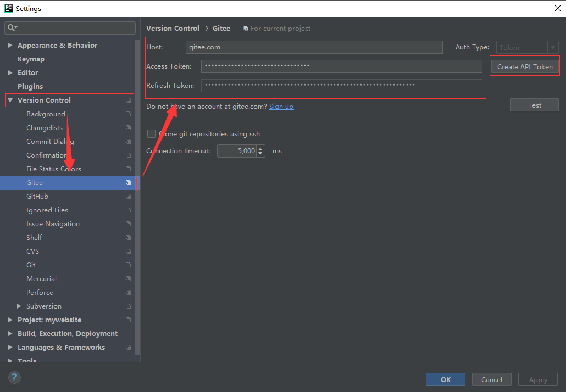Viewport: 566px width, 392px height.
Task: Click the project icon on Languages & Frameworks row
Action: tap(128, 347)
